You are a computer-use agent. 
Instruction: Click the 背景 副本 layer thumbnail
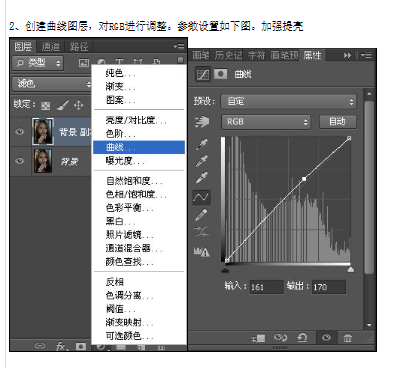43,132
